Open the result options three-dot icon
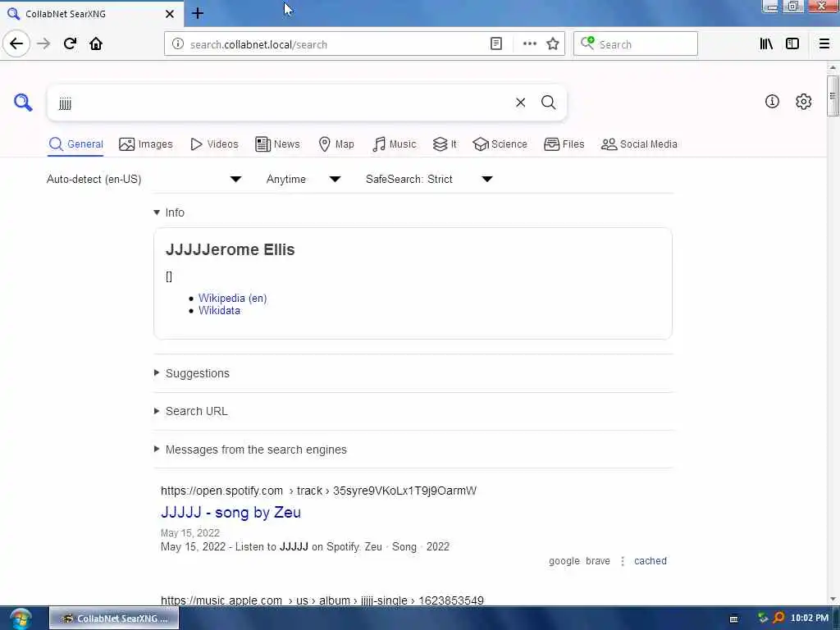Screen dimensions: 840x630 tap(623, 561)
